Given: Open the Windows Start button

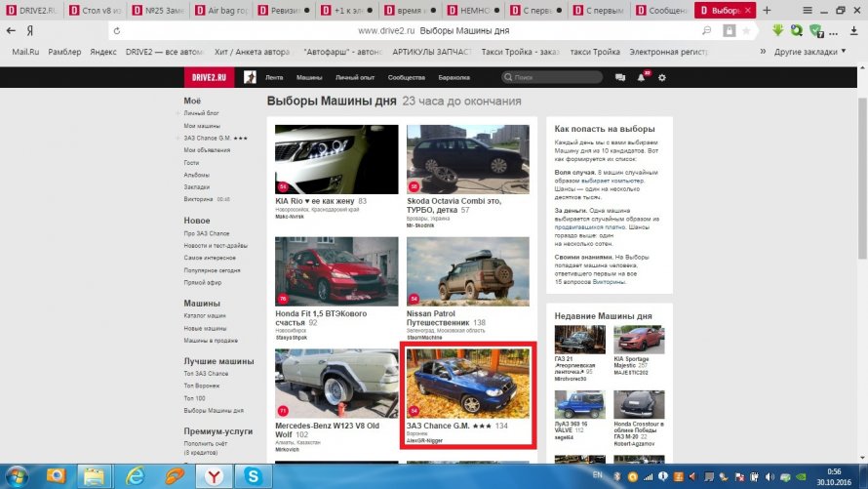Looking at the screenshot, I should 16,477.
